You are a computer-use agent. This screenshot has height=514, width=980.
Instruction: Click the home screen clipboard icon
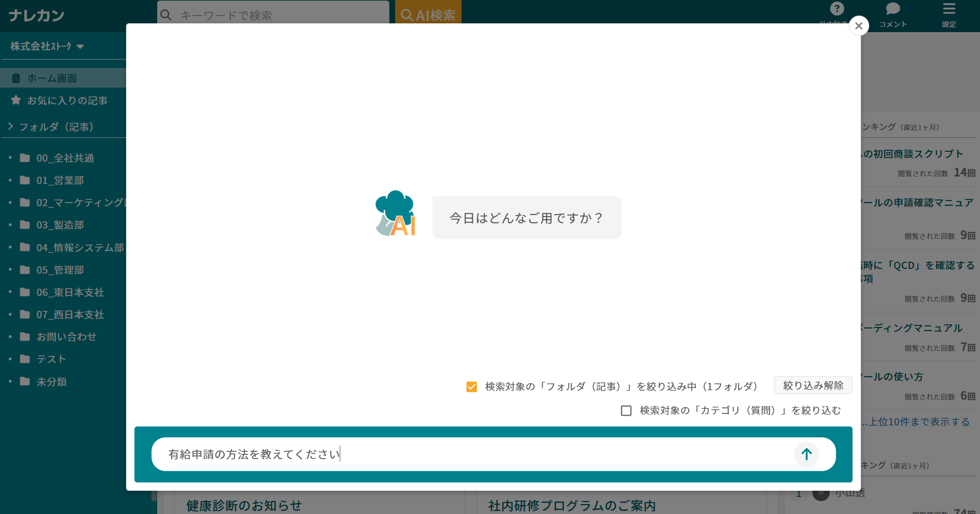pyautogui.click(x=16, y=78)
